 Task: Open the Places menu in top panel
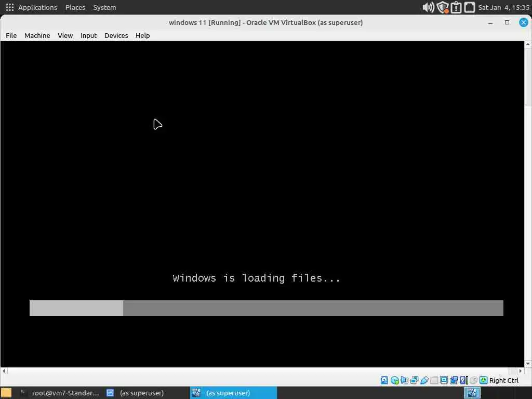[x=75, y=7]
